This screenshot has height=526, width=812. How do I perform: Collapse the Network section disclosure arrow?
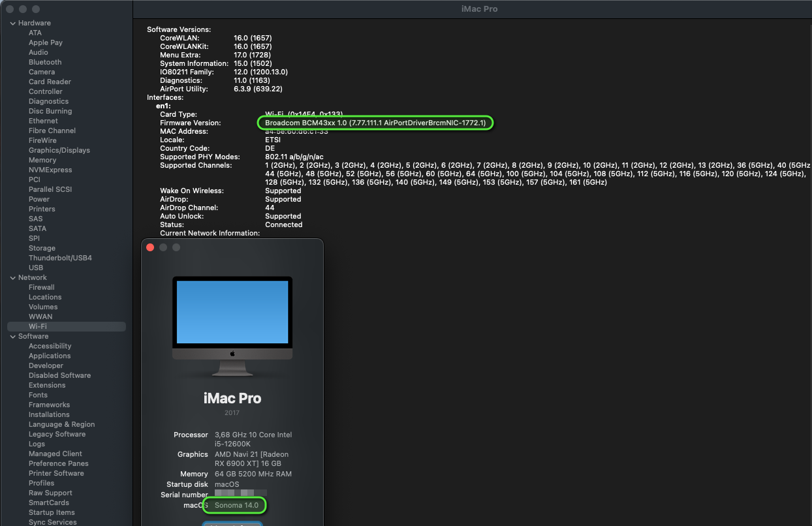pos(12,278)
